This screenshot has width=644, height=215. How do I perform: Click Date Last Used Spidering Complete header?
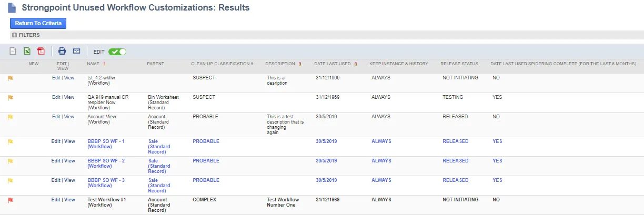pos(563,64)
